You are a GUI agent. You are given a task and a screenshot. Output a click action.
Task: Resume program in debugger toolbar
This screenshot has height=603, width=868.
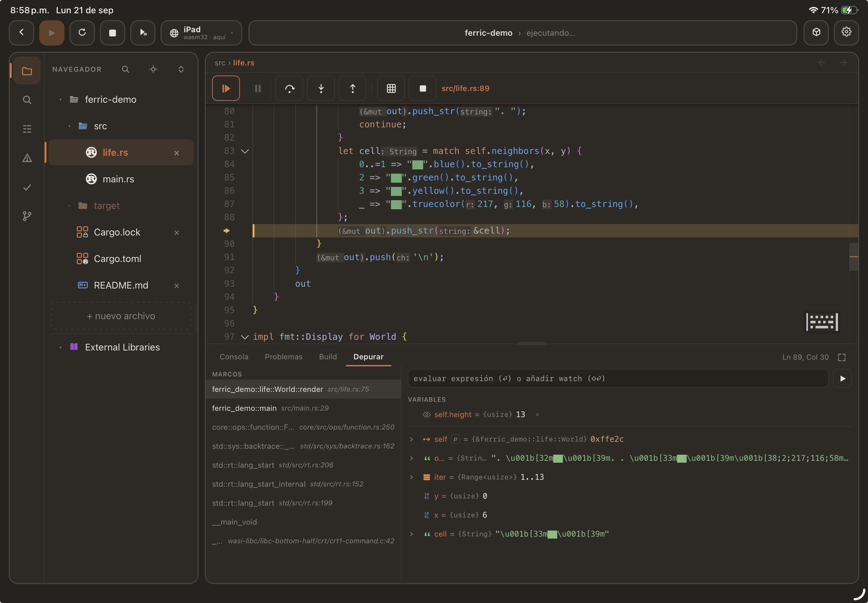(226, 88)
